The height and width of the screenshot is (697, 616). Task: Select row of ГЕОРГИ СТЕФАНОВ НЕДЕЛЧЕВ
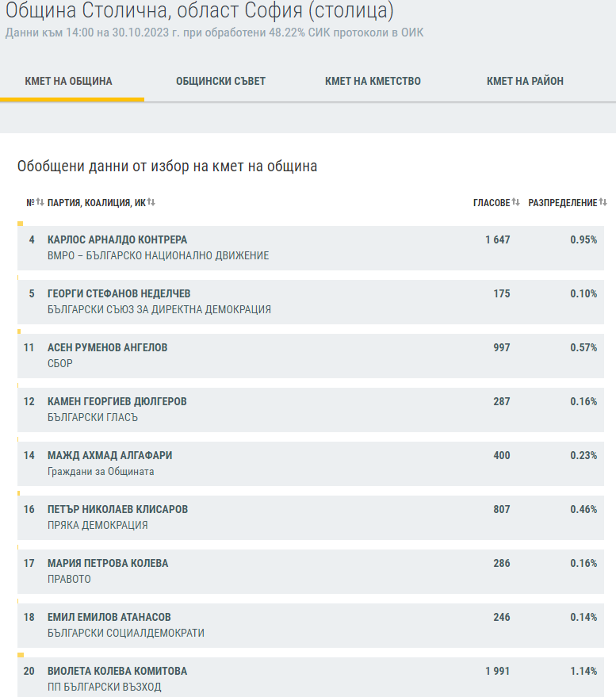click(119, 293)
